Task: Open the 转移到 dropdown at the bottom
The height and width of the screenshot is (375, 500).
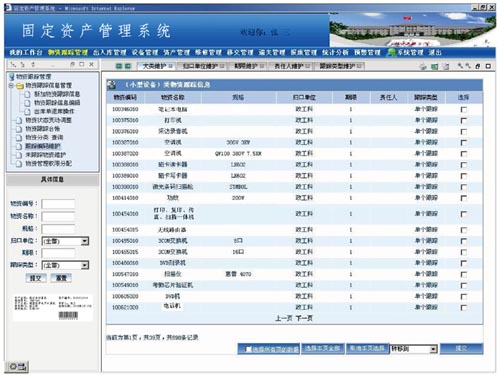Action: tap(433, 349)
